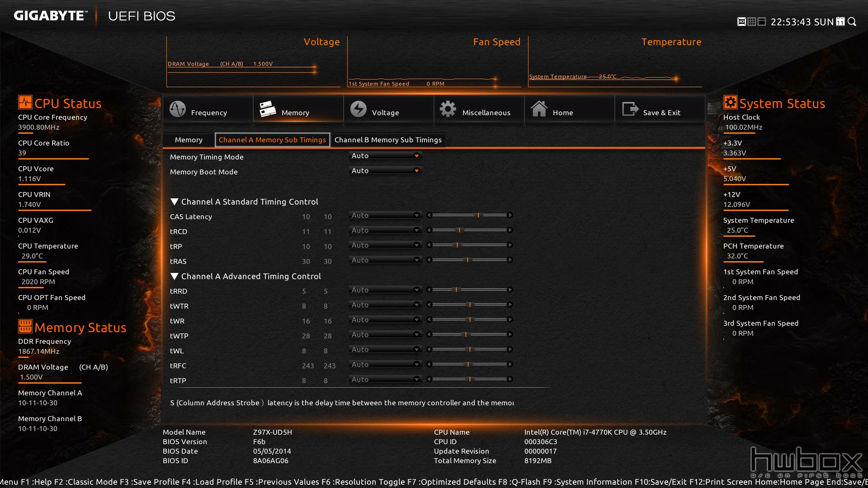868x488 pixels.
Task: Click the System Status chip icon
Action: point(730,102)
